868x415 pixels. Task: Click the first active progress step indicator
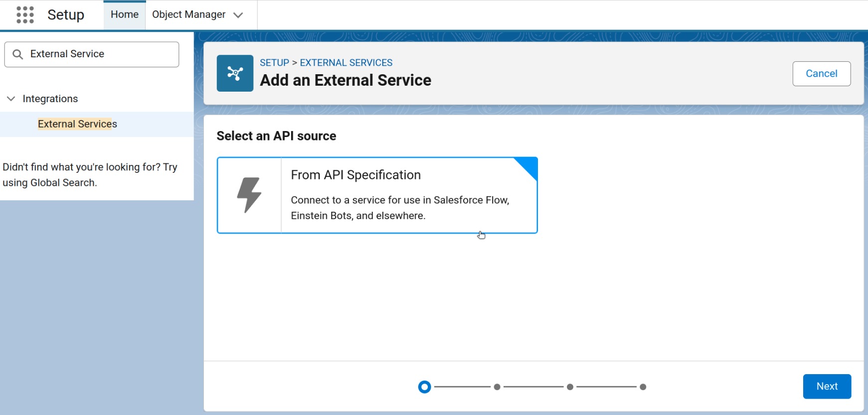coord(424,387)
